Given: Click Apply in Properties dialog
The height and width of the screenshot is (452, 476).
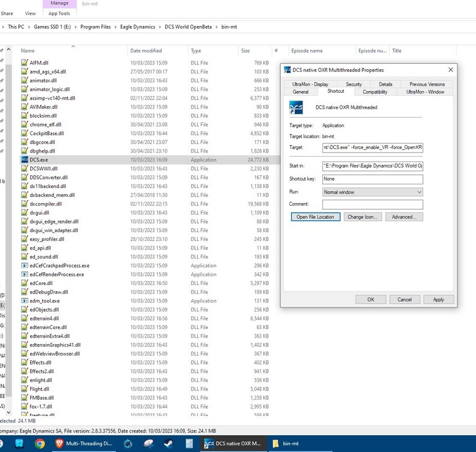Looking at the screenshot, I should (439, 300).
